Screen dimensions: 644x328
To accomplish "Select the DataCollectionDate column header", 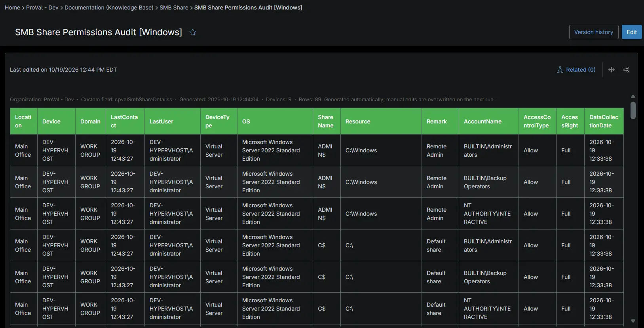I will [x=604, y=121].
